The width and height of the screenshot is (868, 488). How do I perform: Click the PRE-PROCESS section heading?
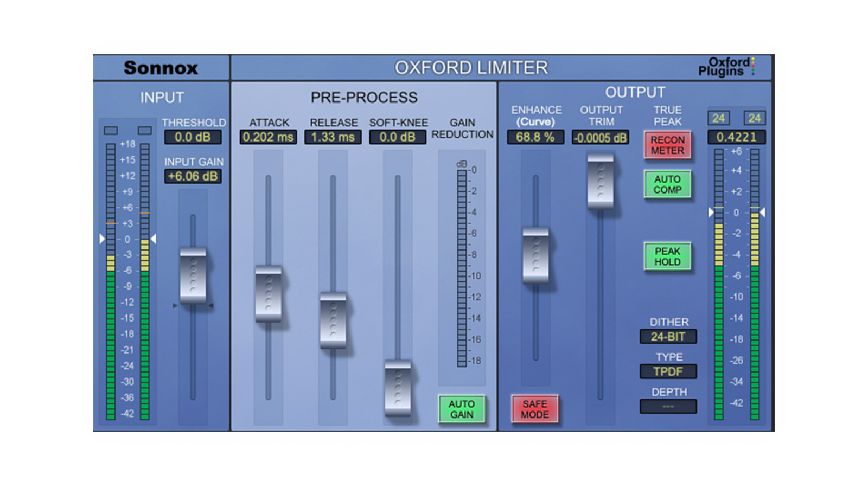364,98
